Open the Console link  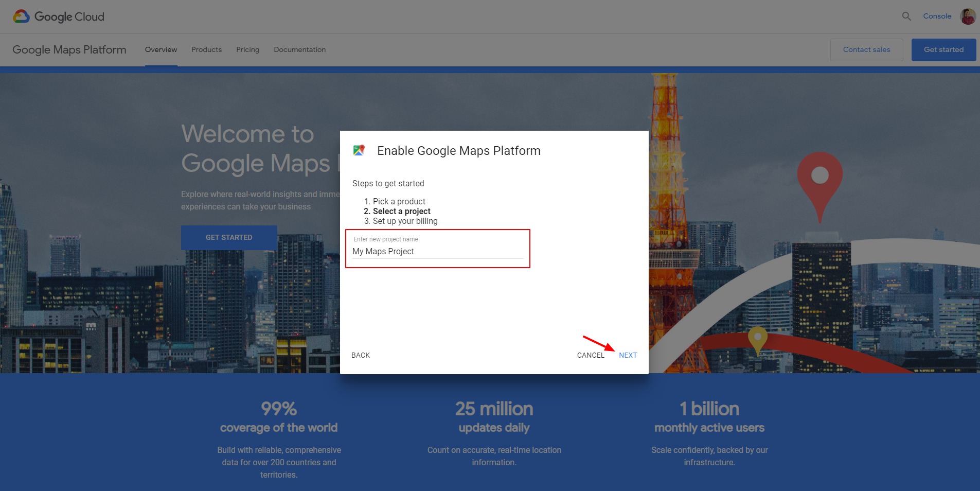pos(937,16)
